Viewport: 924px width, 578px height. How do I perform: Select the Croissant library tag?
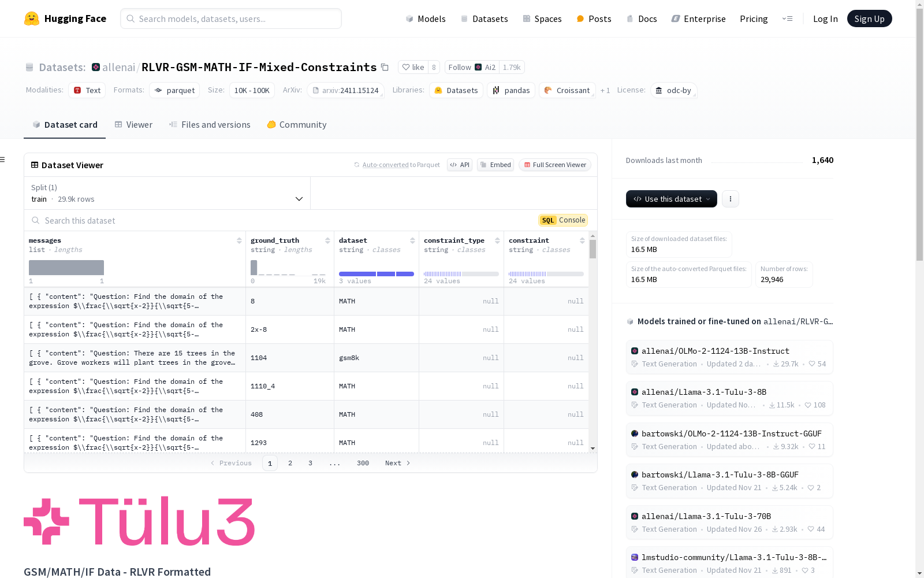[567, 90]
